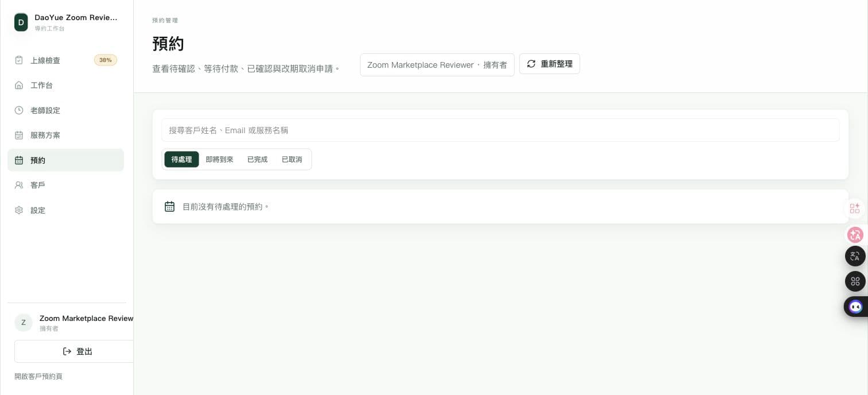Switch to the 已完成 tab
The height and width of the screenshot is (395, 868).
click(x=257, y=159)
